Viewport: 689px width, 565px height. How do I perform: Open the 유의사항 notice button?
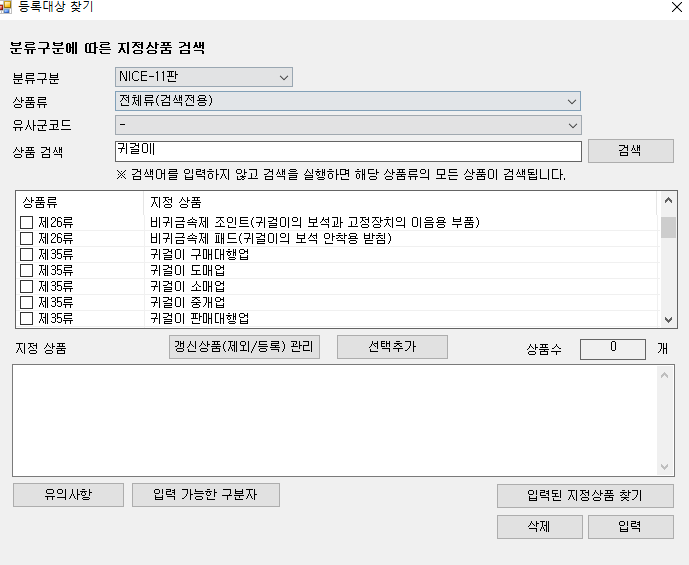(69, 495)
